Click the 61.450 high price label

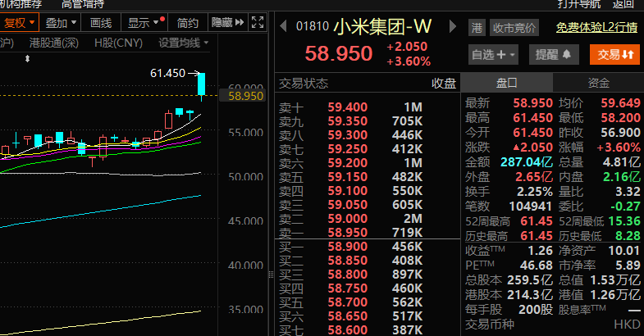coord(167,73)
